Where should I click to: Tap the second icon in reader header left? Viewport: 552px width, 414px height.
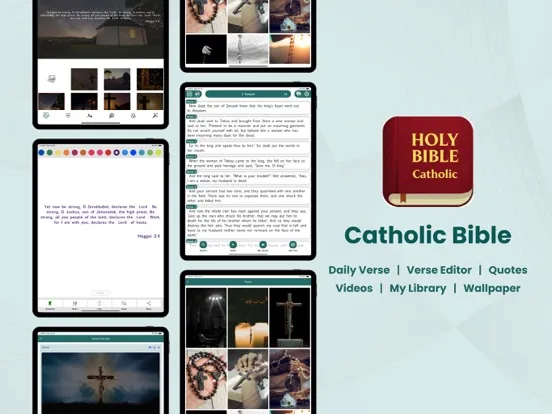197,94
